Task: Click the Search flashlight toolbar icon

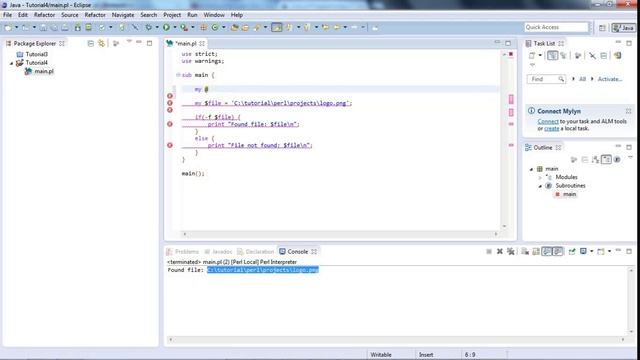Action: pyautogui.click(x=256, y=27)
